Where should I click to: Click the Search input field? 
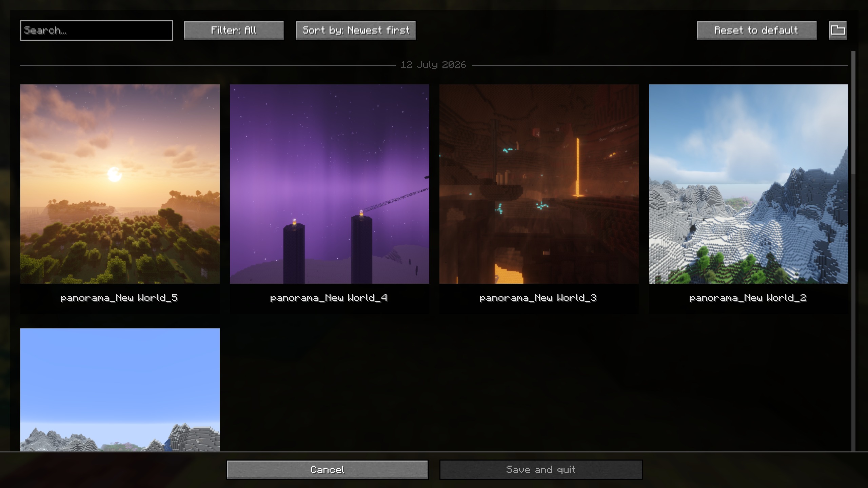97,30
